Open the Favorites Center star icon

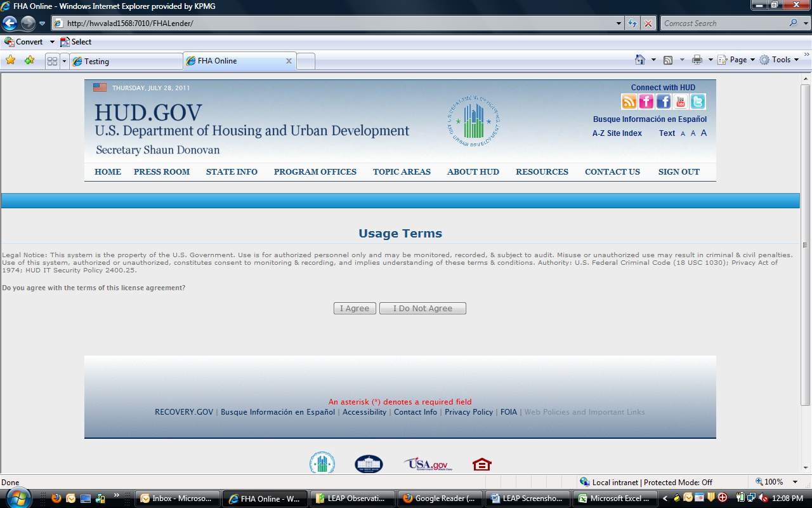coord(11,60)
